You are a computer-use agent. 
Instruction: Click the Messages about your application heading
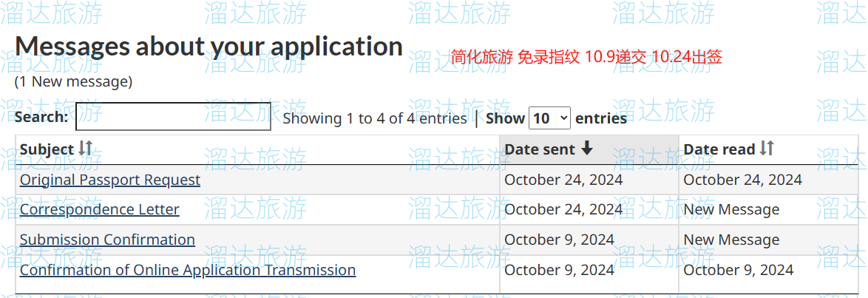pos(208,47)
